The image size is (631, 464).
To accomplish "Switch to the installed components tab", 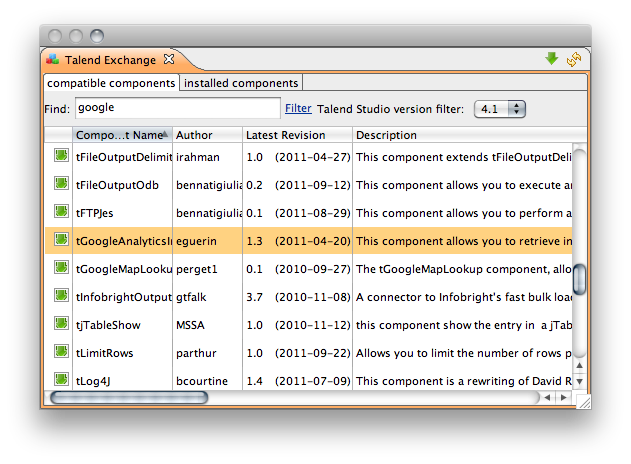I will pos(241,83).
